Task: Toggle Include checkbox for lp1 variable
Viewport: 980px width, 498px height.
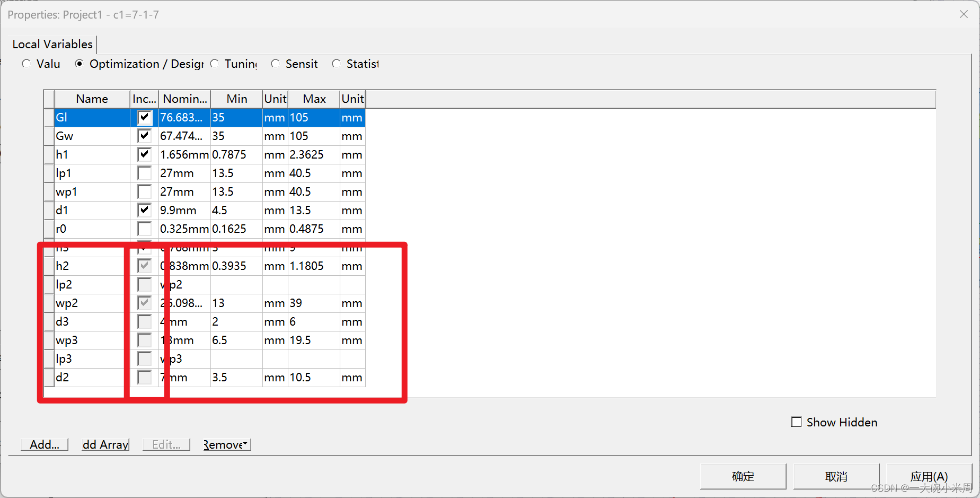Action: click(x=144, y=173)
